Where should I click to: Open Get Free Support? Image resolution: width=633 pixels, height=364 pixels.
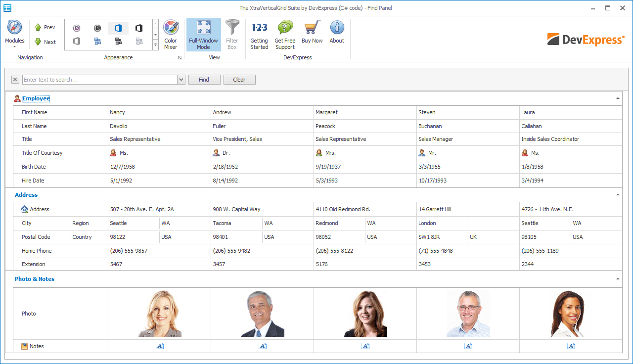point(285,35)
